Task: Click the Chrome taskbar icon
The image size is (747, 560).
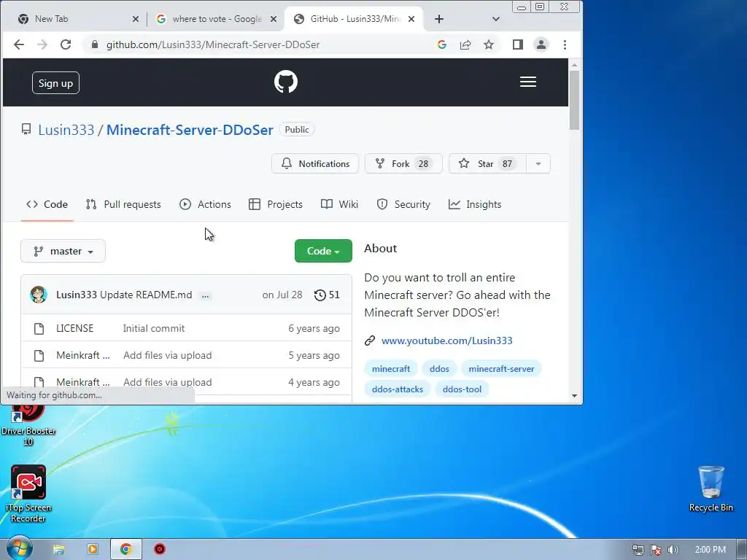Action: [125, 550]
